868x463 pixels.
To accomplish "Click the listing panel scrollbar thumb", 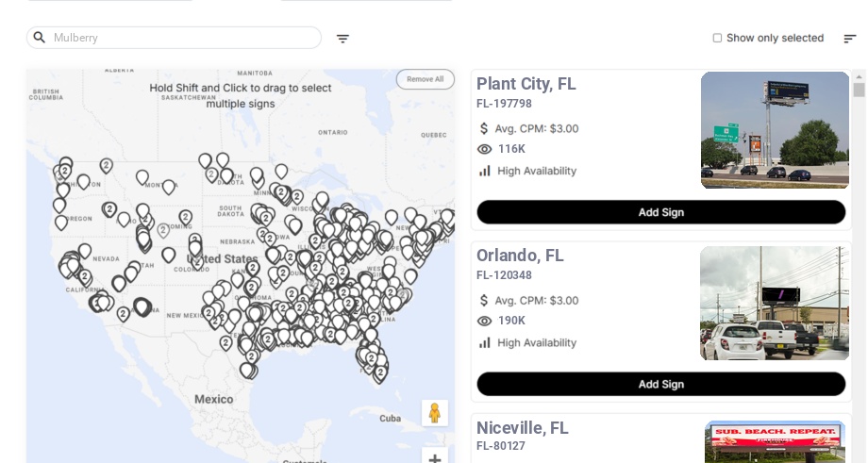I will [x=859, y=90].
